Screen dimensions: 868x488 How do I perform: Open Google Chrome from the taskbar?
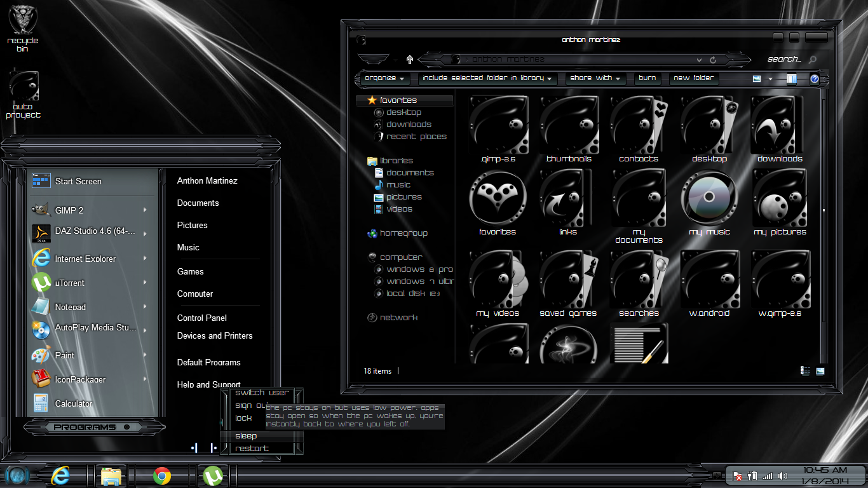(162, 475)
